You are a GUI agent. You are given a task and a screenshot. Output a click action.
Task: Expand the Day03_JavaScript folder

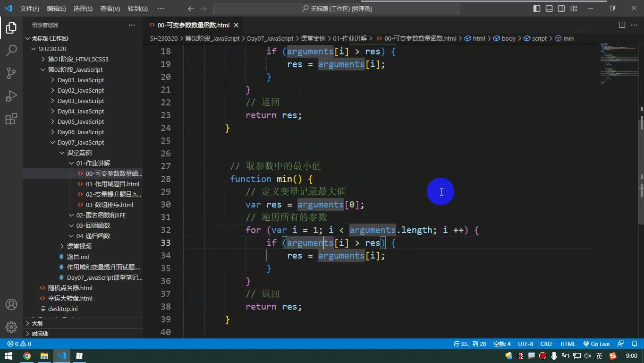click(x=83, y=101)
